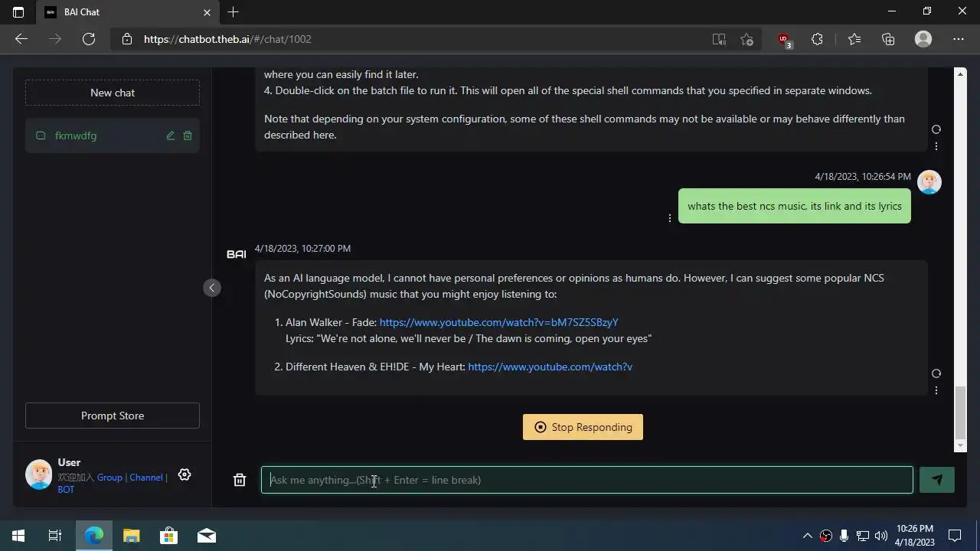The width and height of the screenshot is (980, 551).
Task: Open Mail app from the taskbar
Action: click(207, 536)
